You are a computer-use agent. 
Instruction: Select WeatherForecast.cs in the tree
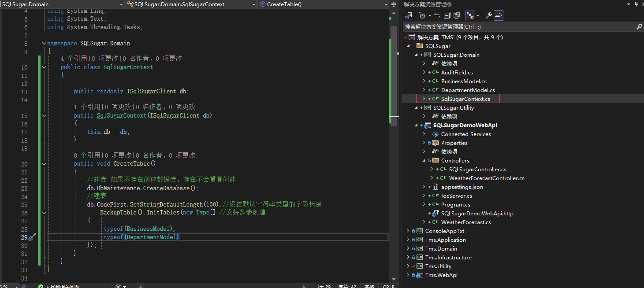click(466, 222)
